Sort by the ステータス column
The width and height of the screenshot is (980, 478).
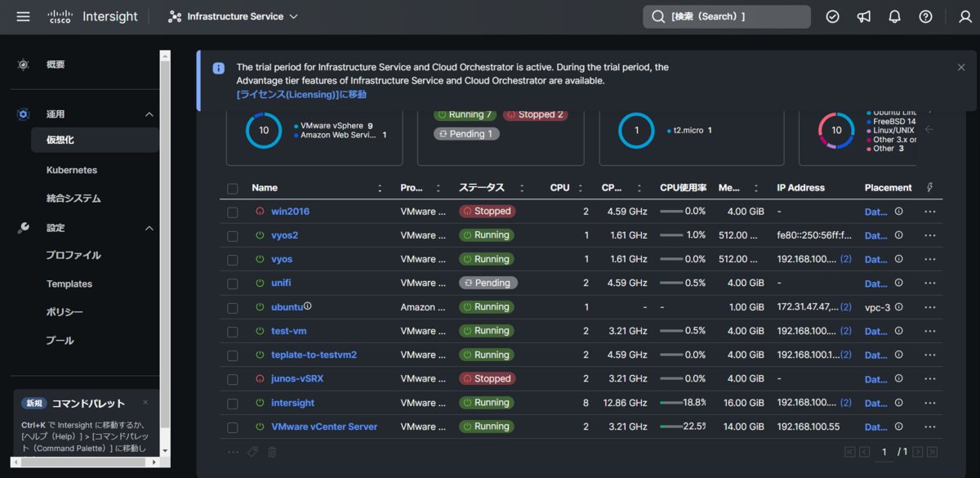(523, 188)
